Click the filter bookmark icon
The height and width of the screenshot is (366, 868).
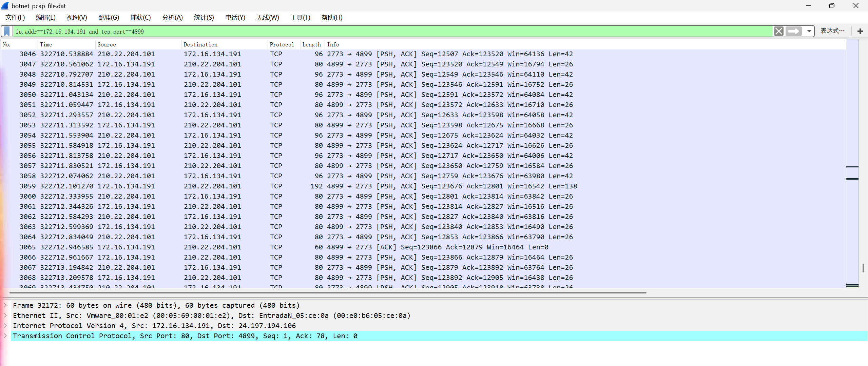[x=7, y=31]
